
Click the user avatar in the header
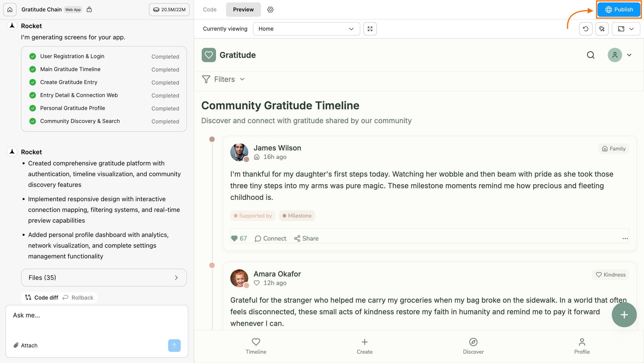[615, 55]
